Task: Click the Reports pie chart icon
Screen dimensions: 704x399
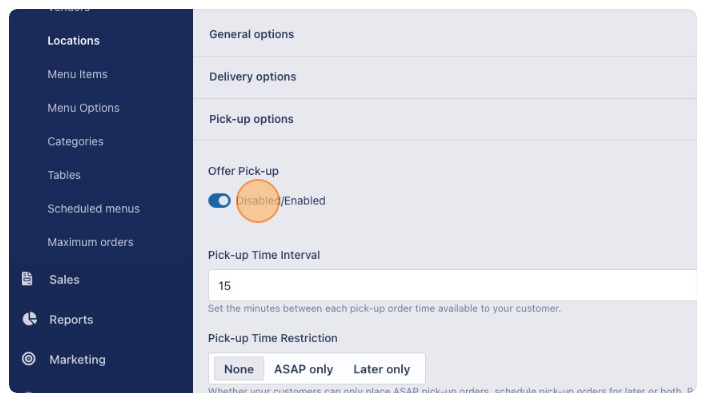Action: [29, 319]
